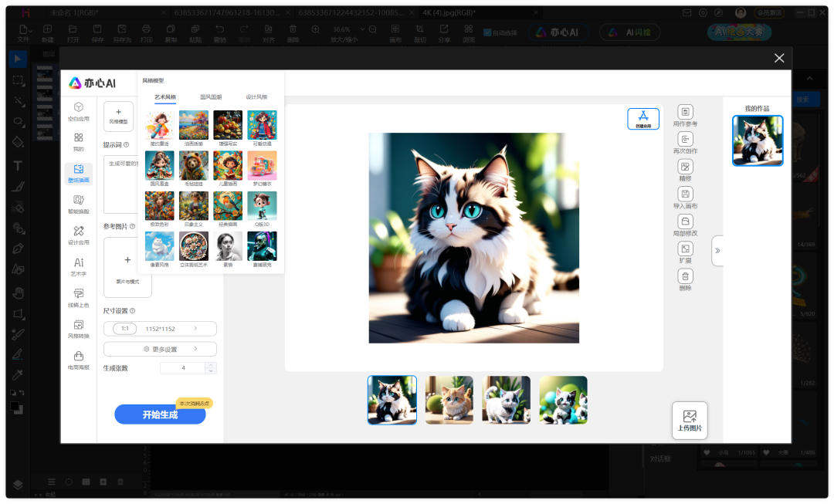The width and height of the screenshot is (834, 504).
Task: Increase the 生成张数 count with the up arrow
Action: (x=211, y=365)
